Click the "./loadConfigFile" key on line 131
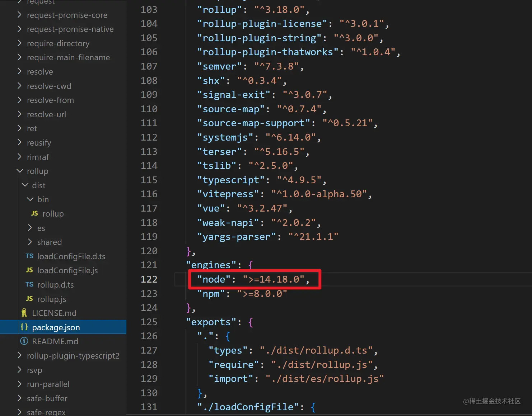Image resolution: width=532 pixels, height=416 pixels. 248,407
